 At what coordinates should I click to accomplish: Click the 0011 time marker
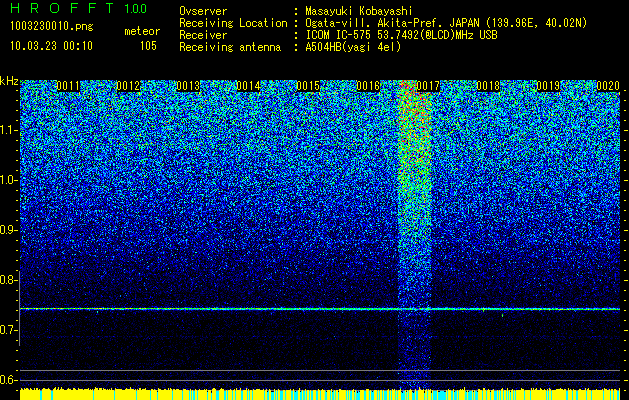coord(68,86)
